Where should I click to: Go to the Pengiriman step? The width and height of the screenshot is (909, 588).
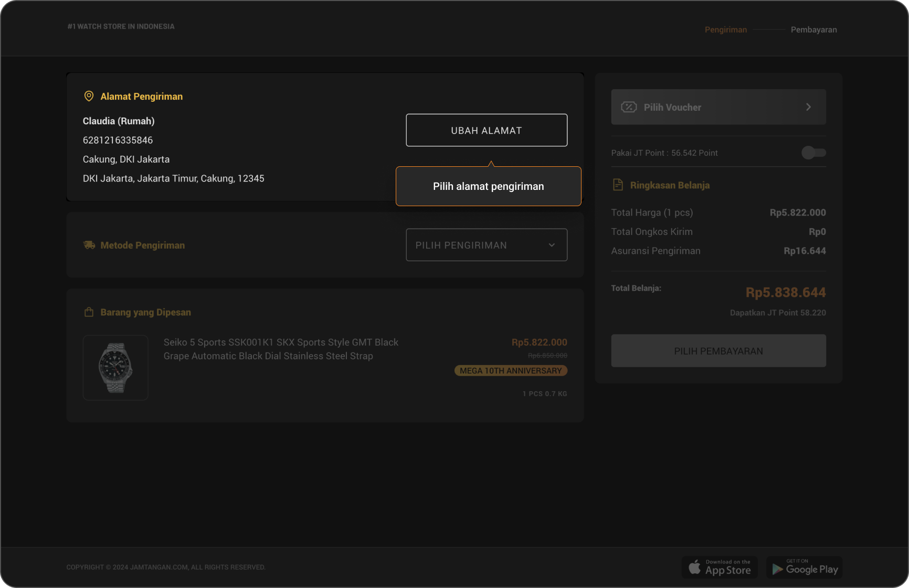[x=726, y=30]
